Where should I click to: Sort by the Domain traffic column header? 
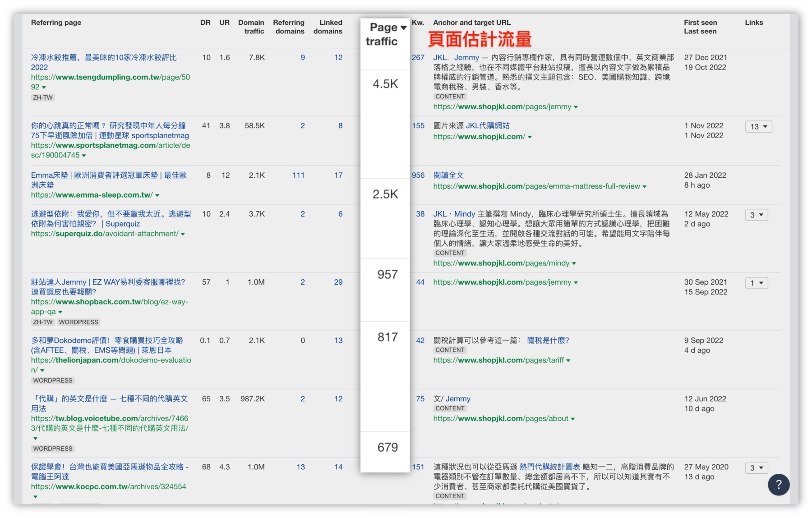coord(252,27)
